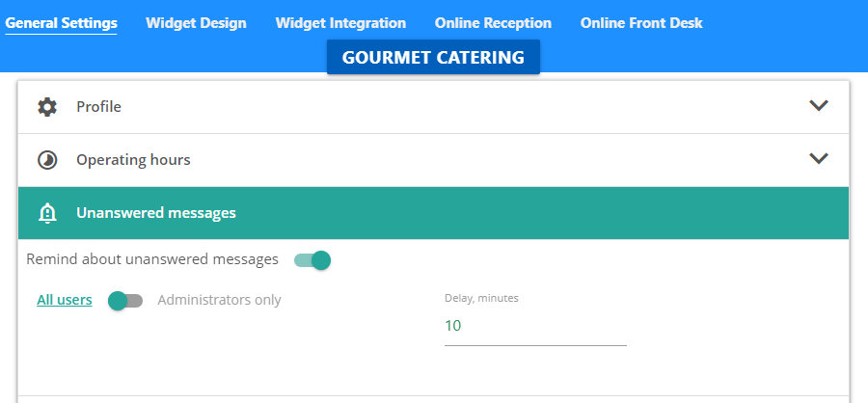868x403 pixels.
Task: Select the Online Front Desk tab
Action: (641, 23)
